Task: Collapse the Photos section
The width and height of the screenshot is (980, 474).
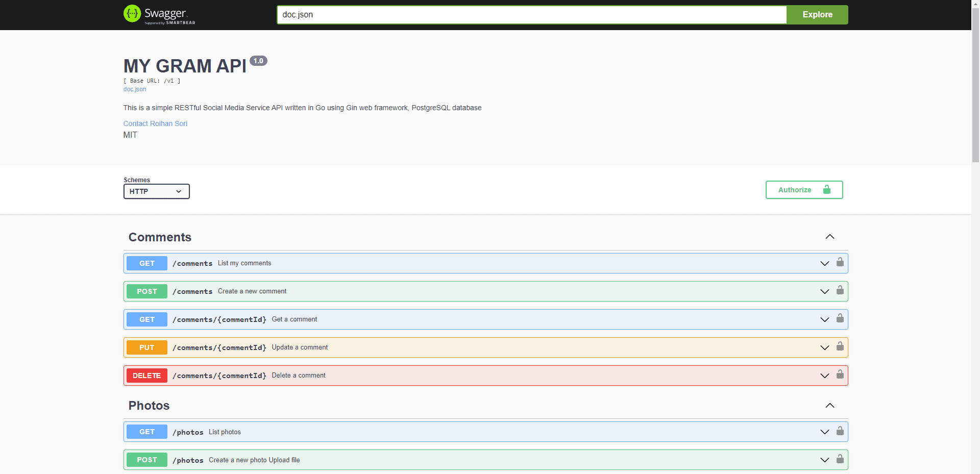Action: point(829,406)
